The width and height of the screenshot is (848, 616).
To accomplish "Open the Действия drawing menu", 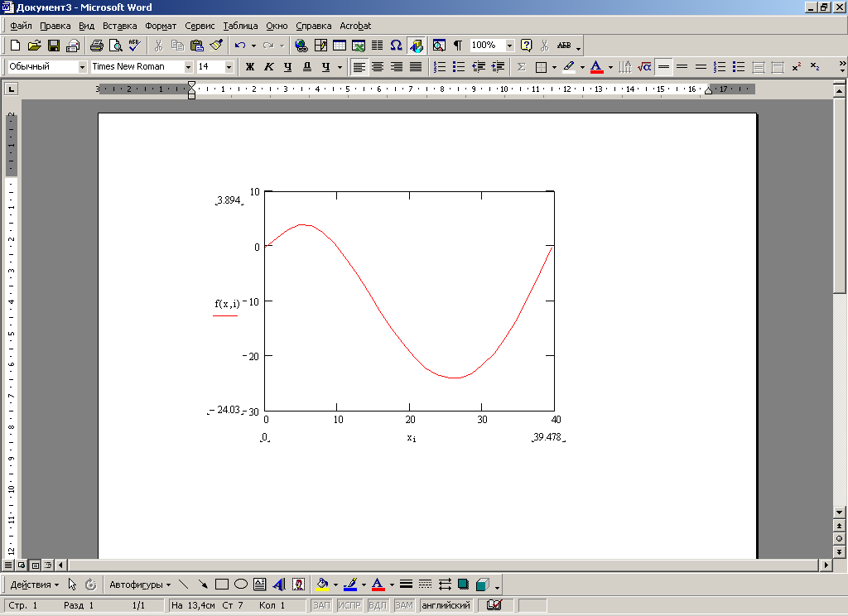I will [35, 584].
